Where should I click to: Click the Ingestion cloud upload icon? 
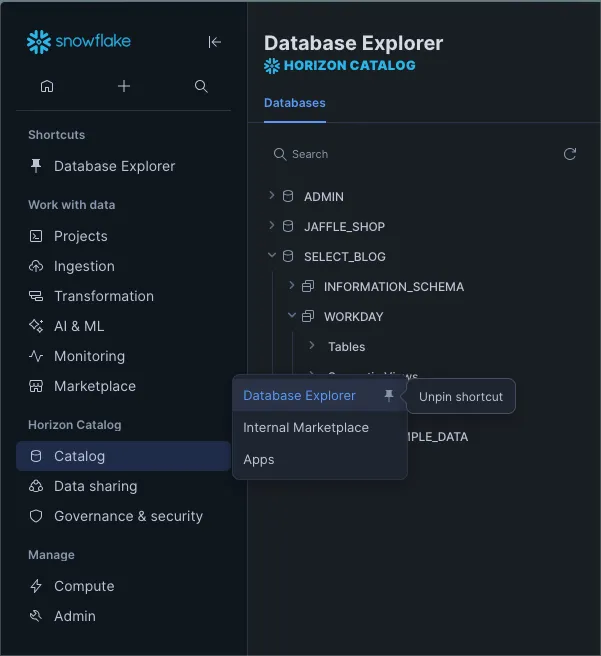tap(36, 266)
